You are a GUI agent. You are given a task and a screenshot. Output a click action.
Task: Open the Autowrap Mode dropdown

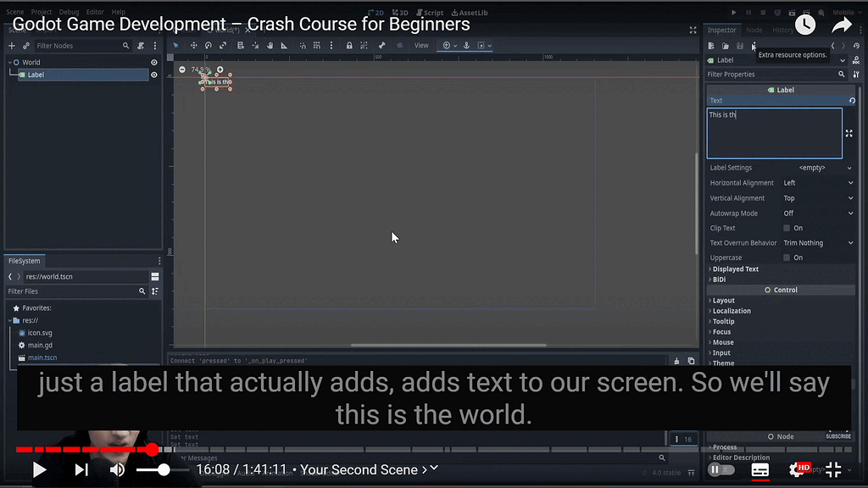819,213
